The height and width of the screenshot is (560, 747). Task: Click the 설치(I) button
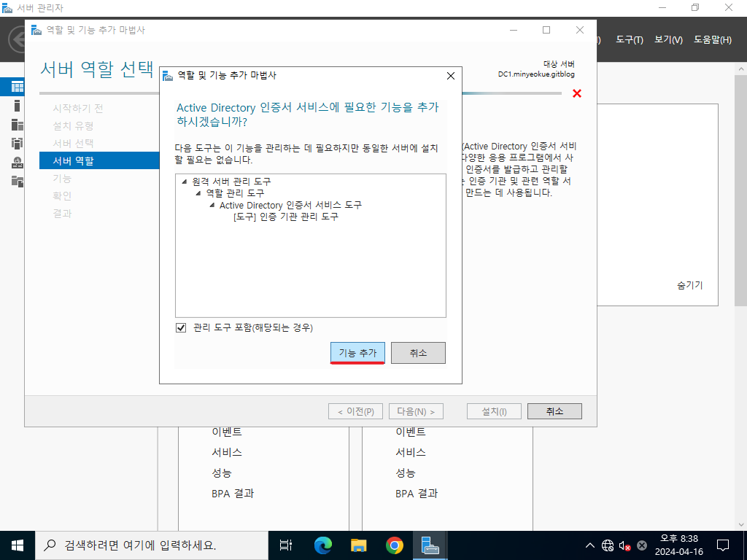click(494, 411)
